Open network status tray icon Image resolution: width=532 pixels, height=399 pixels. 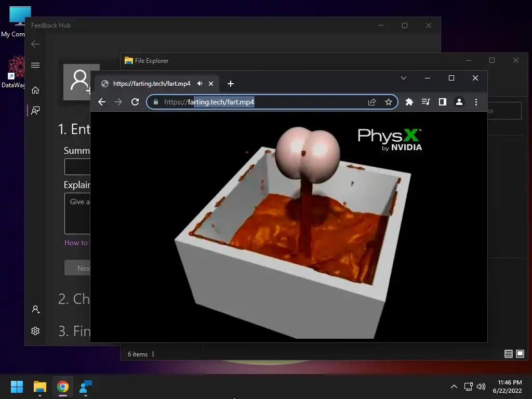[x=469, y=387]
